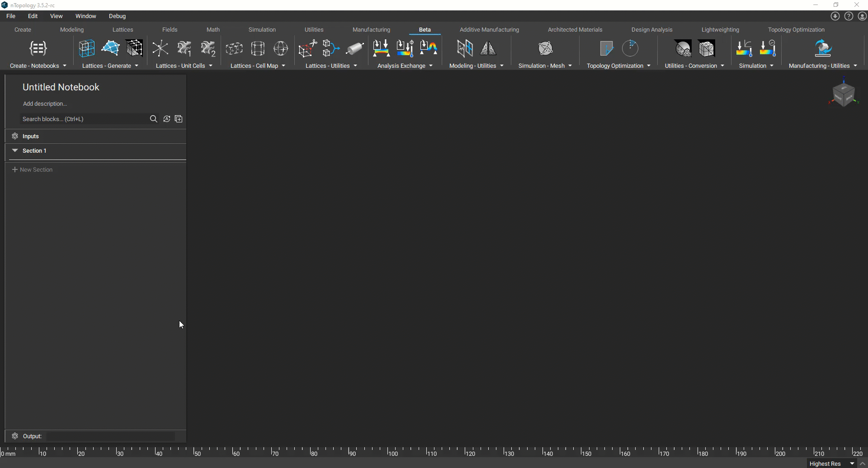The height and width of the screenshot is (468, 868).
Task: Expand the bottom-right panel chevron
Action: pyautogui.click(x=863, y=463)
